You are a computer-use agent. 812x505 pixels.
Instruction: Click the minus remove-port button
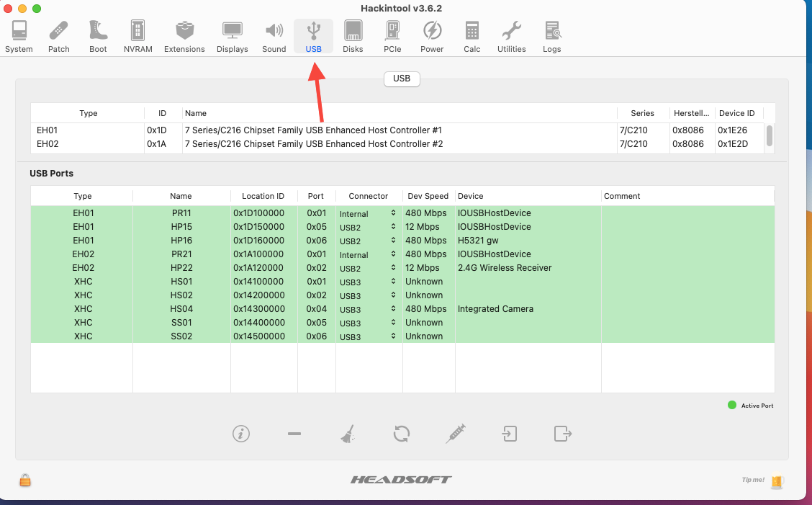(x=294, y=434)
